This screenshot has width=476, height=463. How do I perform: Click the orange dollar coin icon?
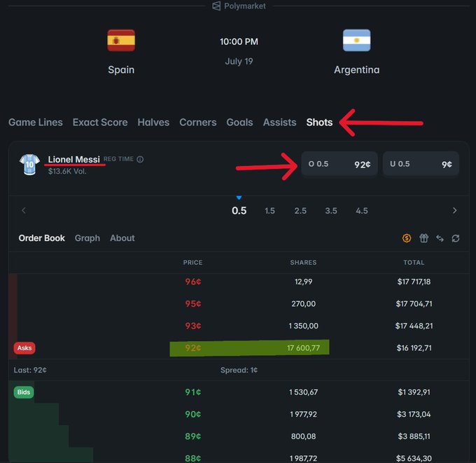point(407,238)
